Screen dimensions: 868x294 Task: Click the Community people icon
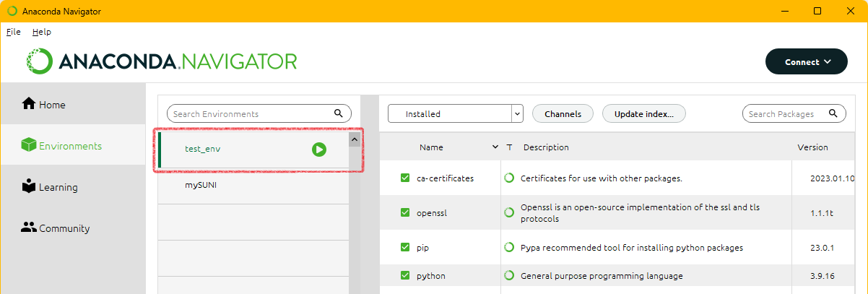[x=29, y=228]
